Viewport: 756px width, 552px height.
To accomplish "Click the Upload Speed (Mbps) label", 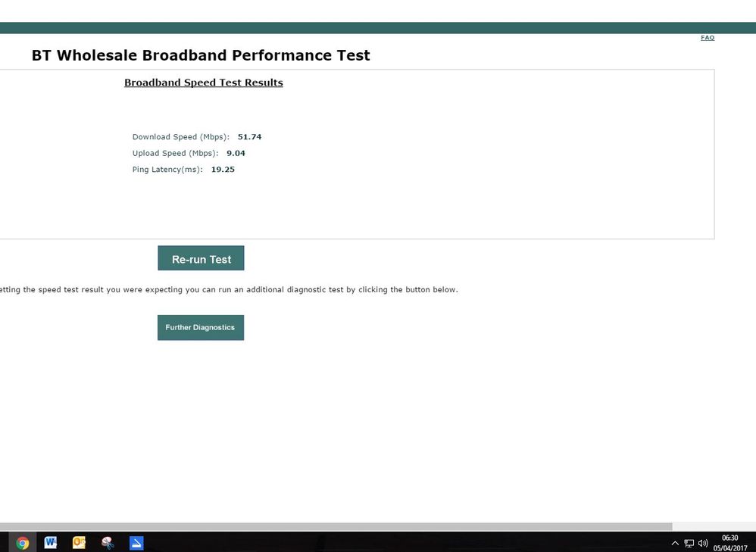I will coord(176,153).
